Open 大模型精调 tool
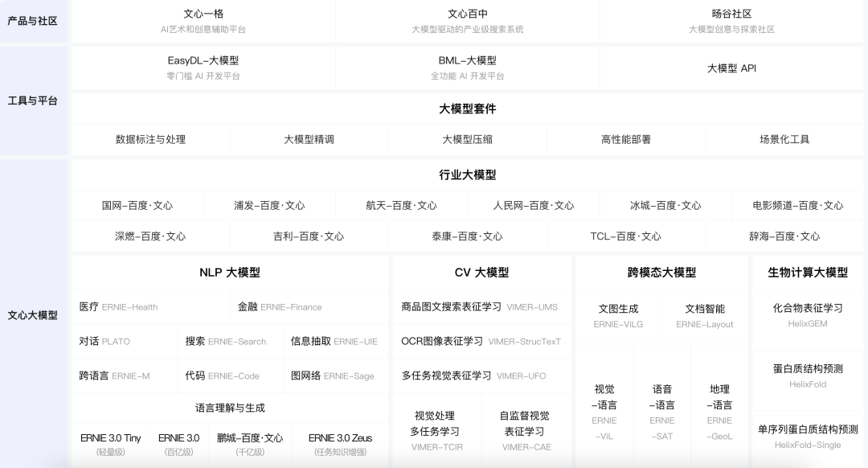The image size is (868, 468). point(309,140)
